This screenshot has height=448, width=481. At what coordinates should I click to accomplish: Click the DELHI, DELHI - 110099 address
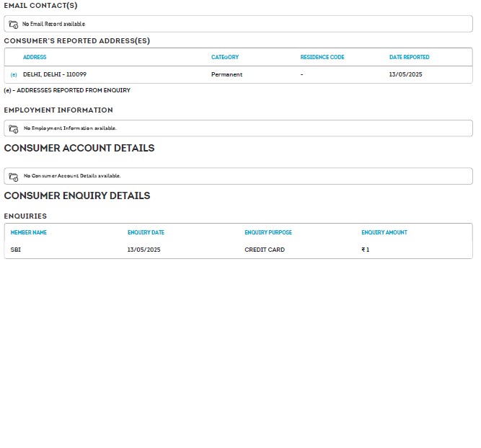click(55, 74)
